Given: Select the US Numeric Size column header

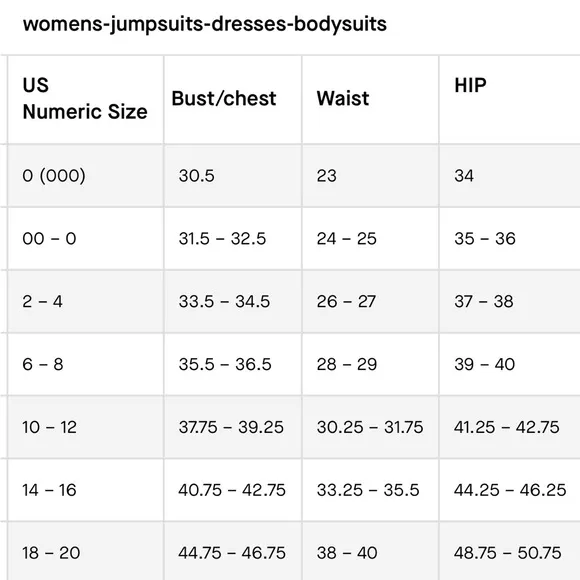Looking at the screenshot, I should [x=85, y=100].
